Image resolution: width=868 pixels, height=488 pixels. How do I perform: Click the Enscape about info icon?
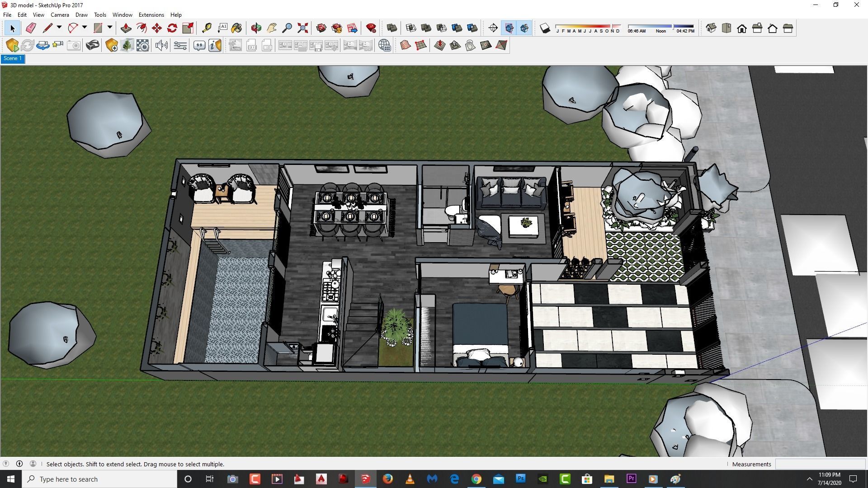click(215, 45)
